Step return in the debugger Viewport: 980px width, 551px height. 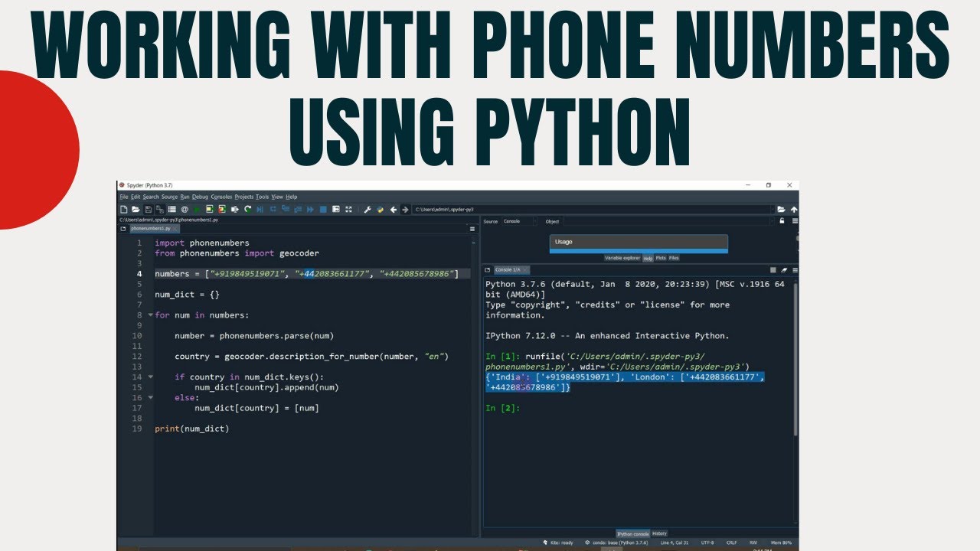point(298,209)
